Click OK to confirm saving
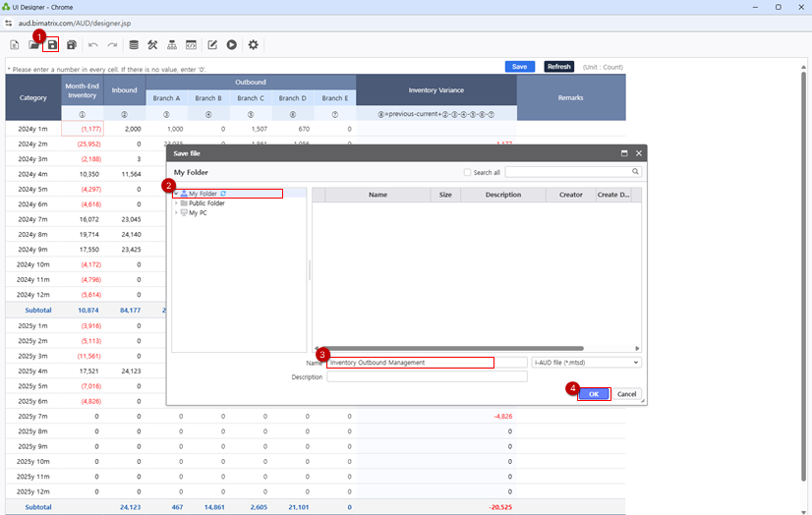The height and width of the screenshot is (515, 812). tap(593, 394)
